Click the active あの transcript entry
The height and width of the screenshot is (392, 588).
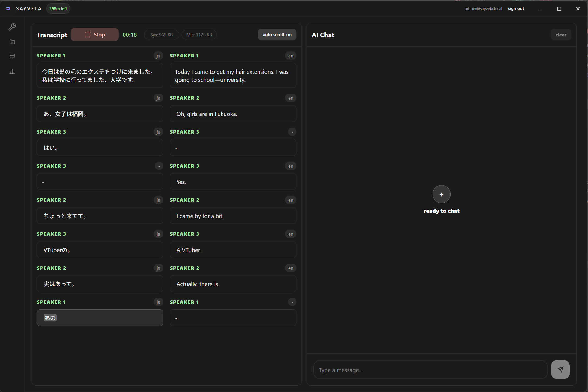tap(100, 318)
